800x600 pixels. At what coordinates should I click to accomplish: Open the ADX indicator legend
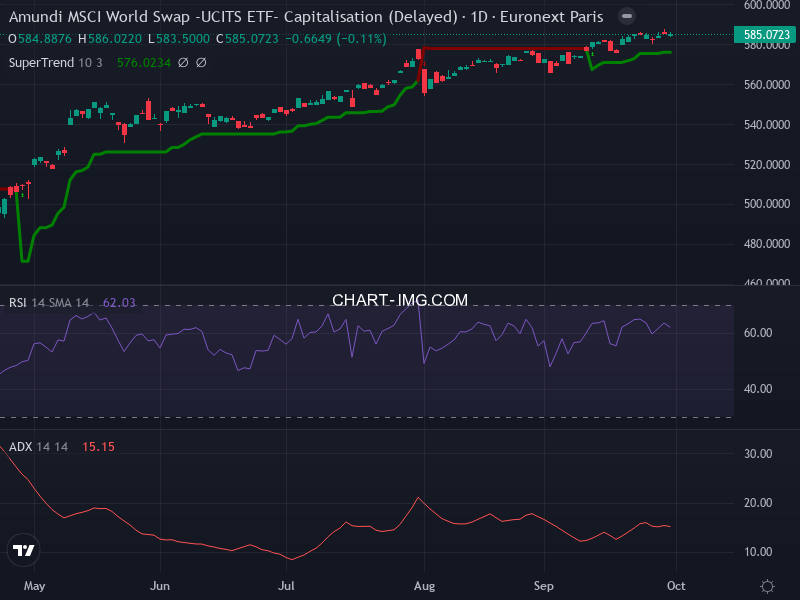coord(20,446)
